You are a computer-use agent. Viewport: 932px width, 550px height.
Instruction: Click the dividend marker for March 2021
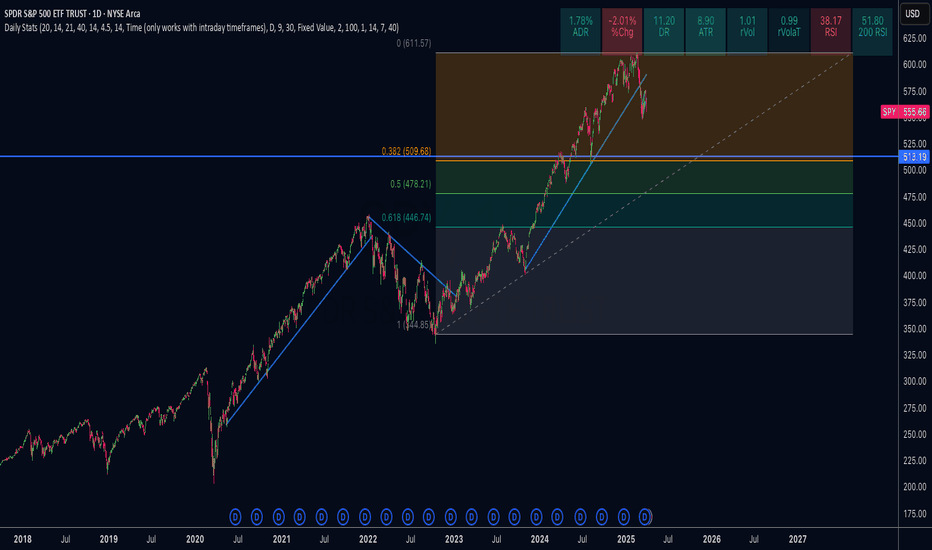[x=300, y=517]
